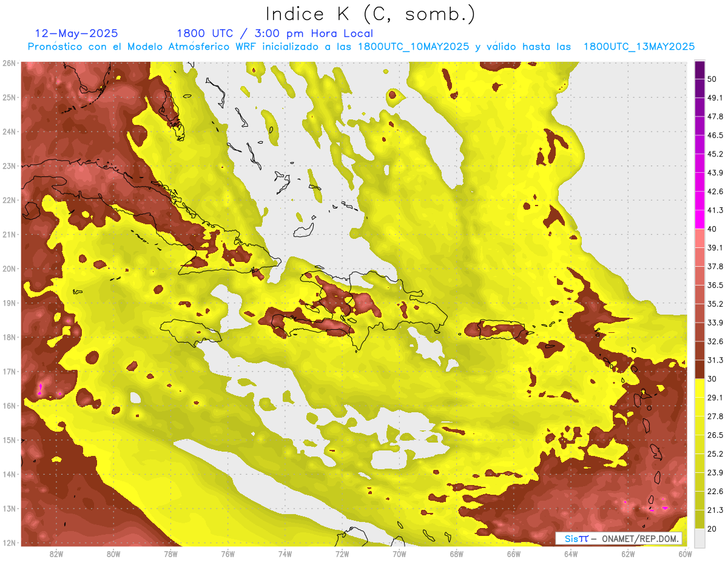Click the colorbar value "20"
This screenshot has height=562, width=728.
click(713, 529)
